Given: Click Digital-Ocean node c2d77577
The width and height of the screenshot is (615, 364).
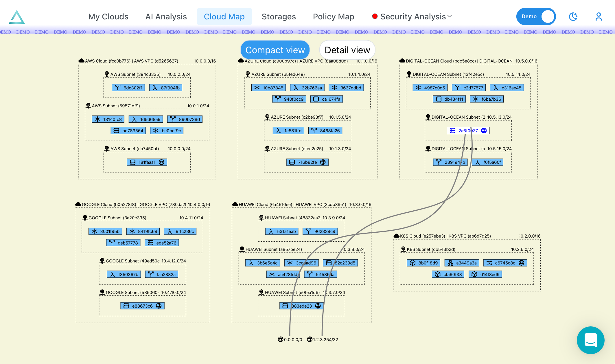Looking at the screenshot, I should (x=469, y=88).
